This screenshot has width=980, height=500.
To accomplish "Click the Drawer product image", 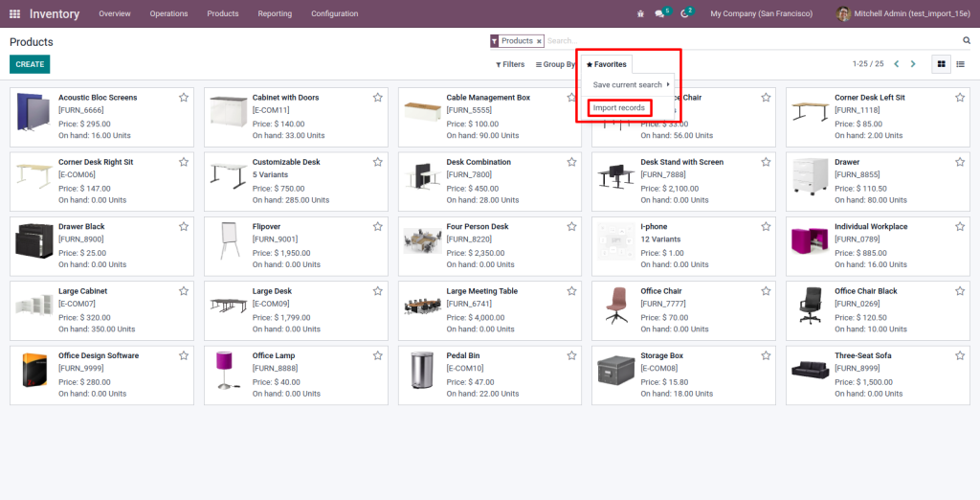I will (x=811, y=176).
